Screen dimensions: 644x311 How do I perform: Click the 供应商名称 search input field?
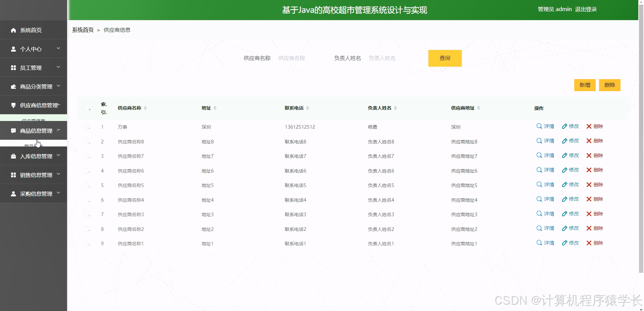(295, 58)
